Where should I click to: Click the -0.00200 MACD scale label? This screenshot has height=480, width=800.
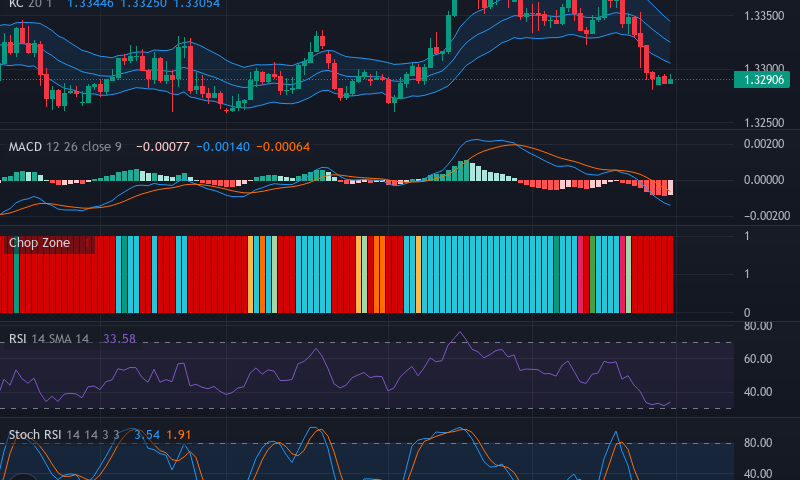(767, 216)
